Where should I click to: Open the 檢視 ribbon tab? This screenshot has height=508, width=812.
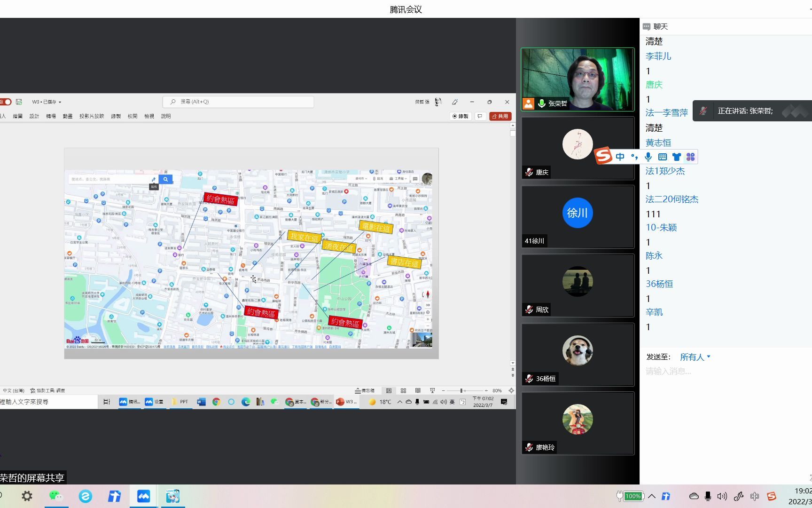coord(149,116)
